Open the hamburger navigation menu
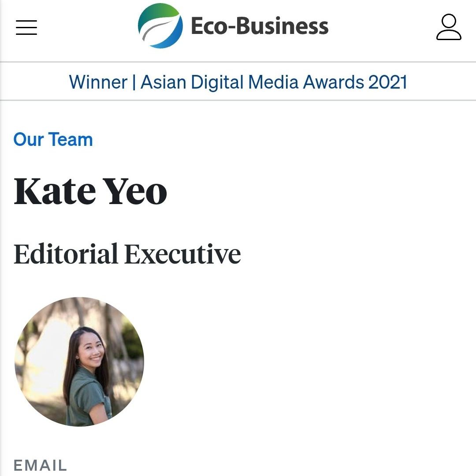The image size is (476, 476). pyautogui.click(x=26, y=27)
